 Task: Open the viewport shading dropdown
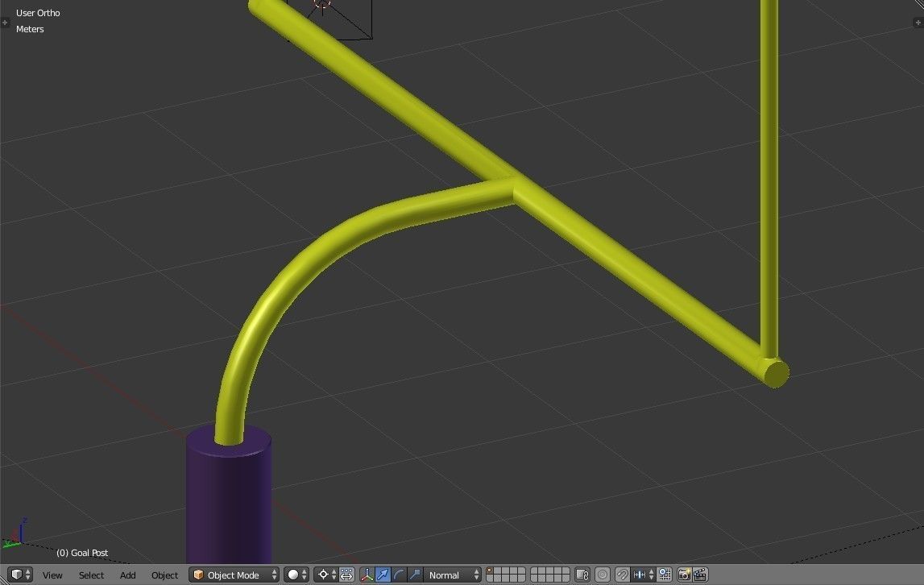click(295, 575)
